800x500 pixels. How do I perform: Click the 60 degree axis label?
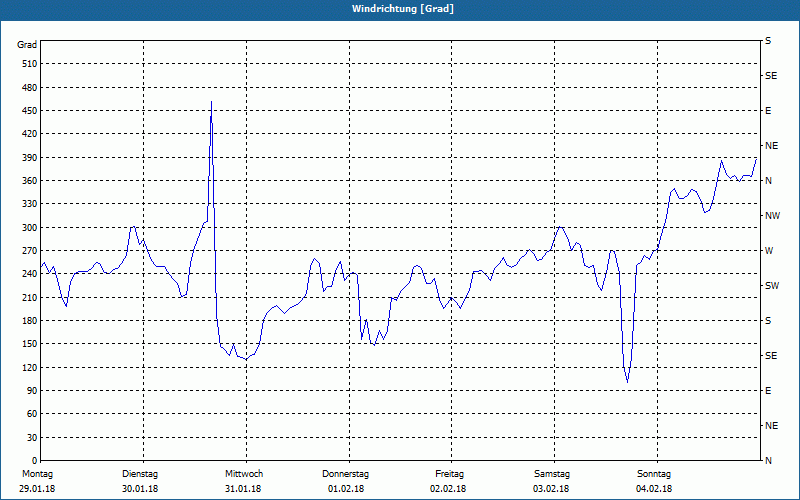pos(32,414)
